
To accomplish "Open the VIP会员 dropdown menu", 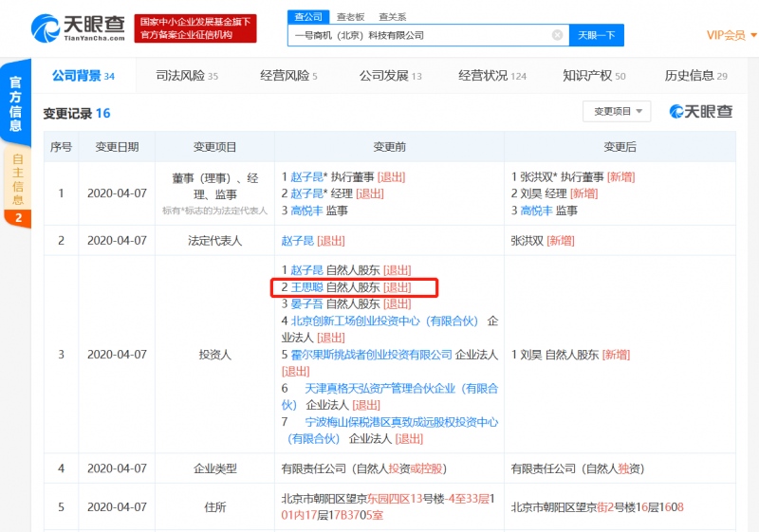I will pos(731,35).
